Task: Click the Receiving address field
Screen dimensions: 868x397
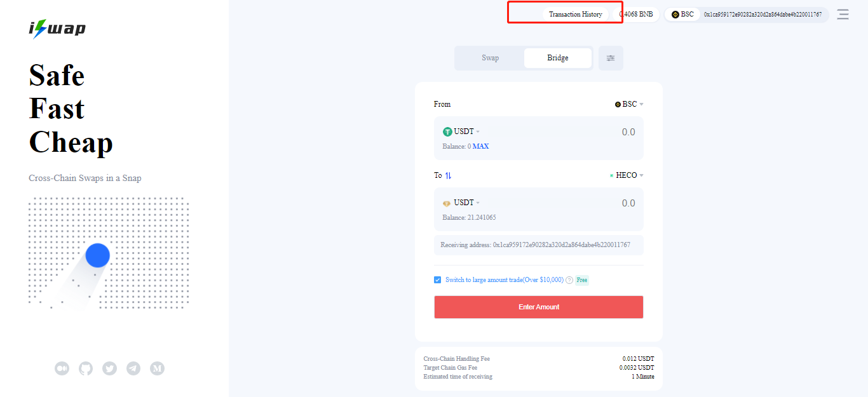Action: (539, 245)
